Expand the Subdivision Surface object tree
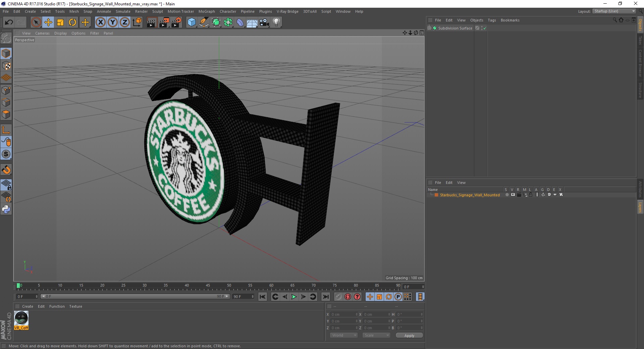 coord(429,28)
